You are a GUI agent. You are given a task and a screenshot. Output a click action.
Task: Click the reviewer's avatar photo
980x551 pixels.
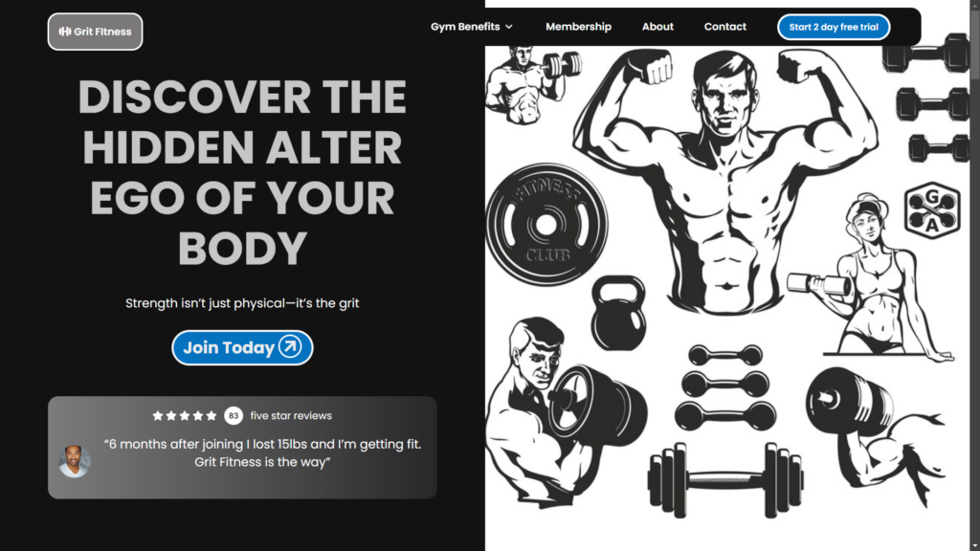click(x=75, y=461)
